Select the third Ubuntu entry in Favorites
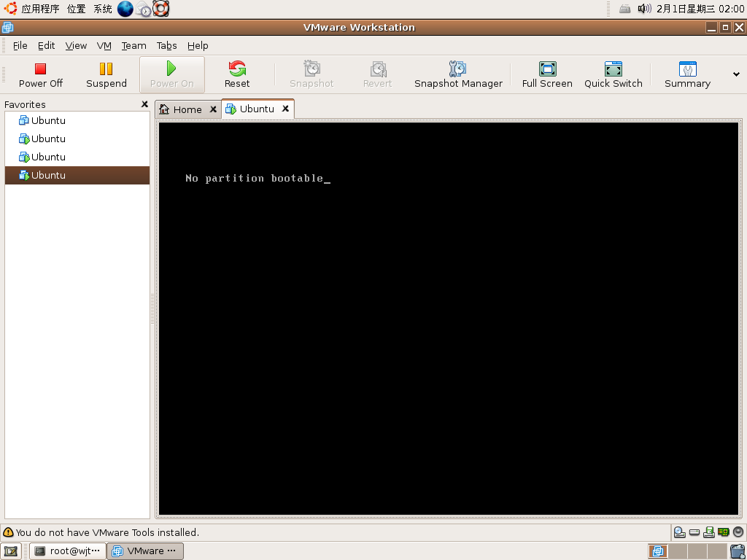 77,157
